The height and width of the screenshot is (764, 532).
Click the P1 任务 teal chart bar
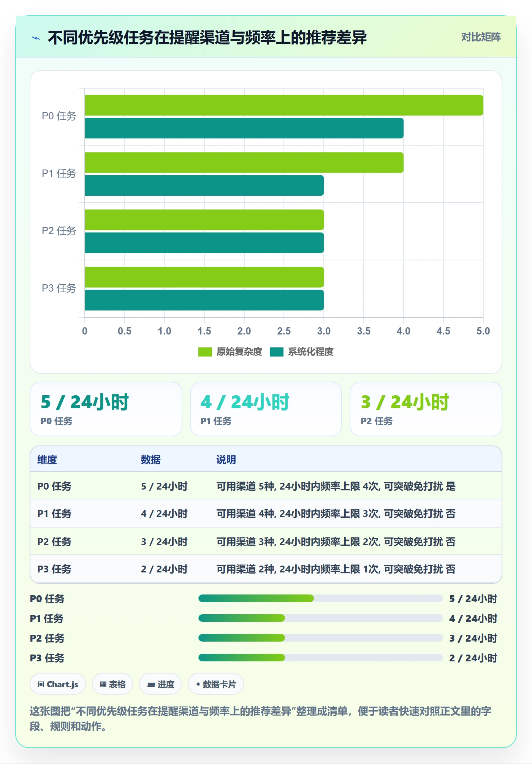click(204, 185)
